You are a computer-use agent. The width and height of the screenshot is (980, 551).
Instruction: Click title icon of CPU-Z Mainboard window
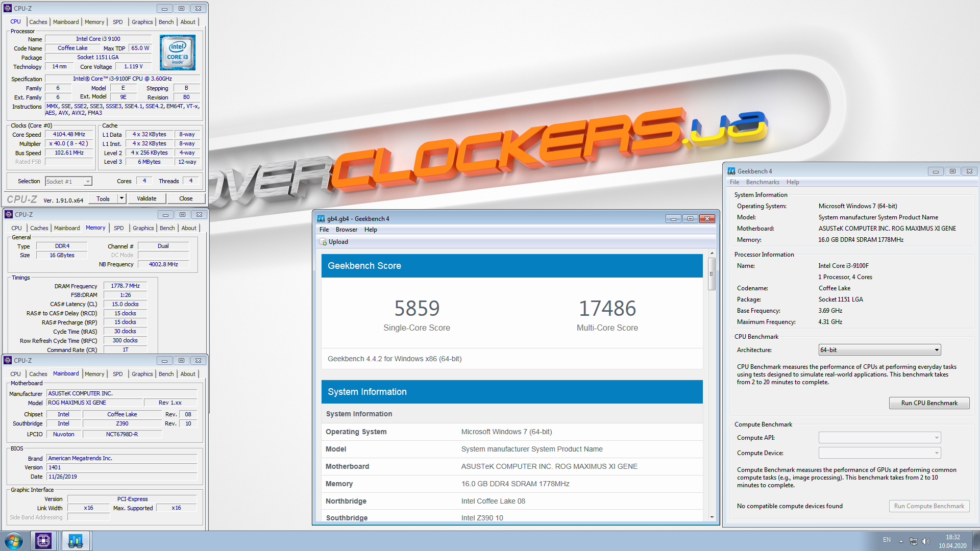click(x=8, y=360)
